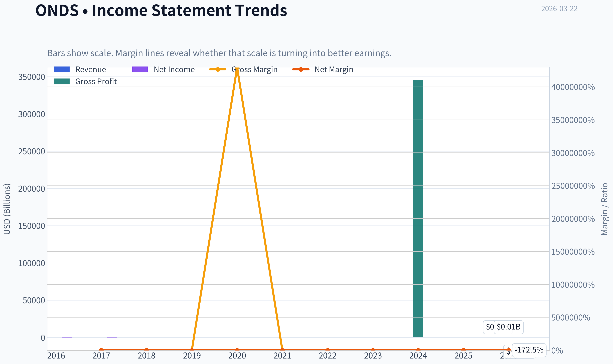Toggle the Gross Profit legend entry

click(85, 81)
